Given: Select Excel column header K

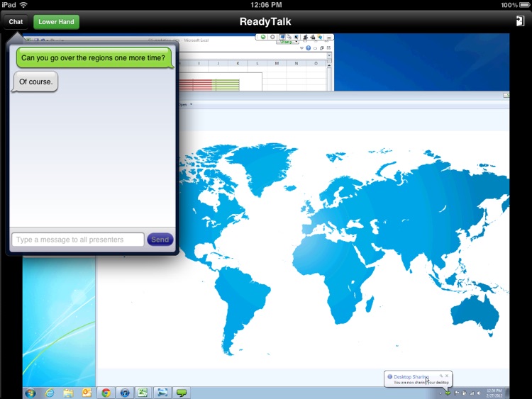Looking at the screenshot, I should point(238,63).
